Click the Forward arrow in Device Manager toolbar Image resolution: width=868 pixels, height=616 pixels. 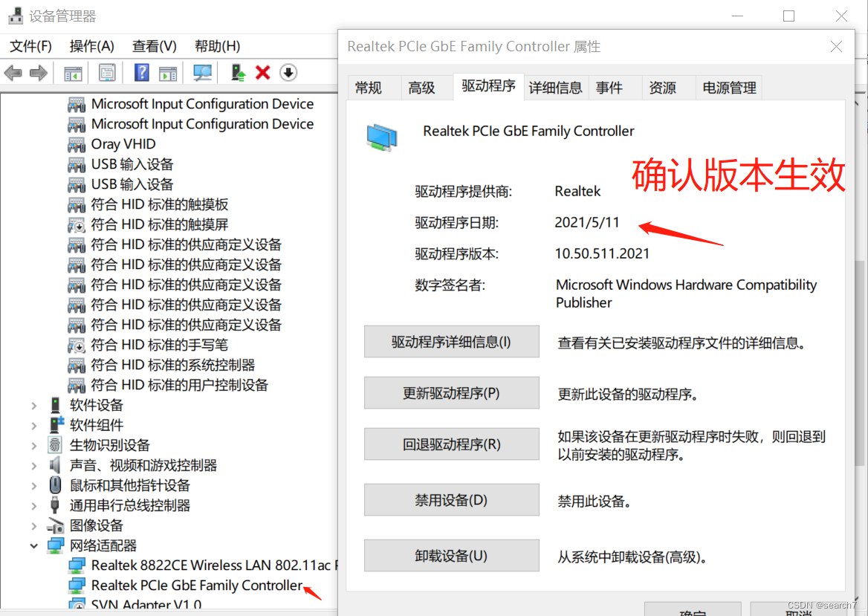pyautogui.click(x=38, y=73)
